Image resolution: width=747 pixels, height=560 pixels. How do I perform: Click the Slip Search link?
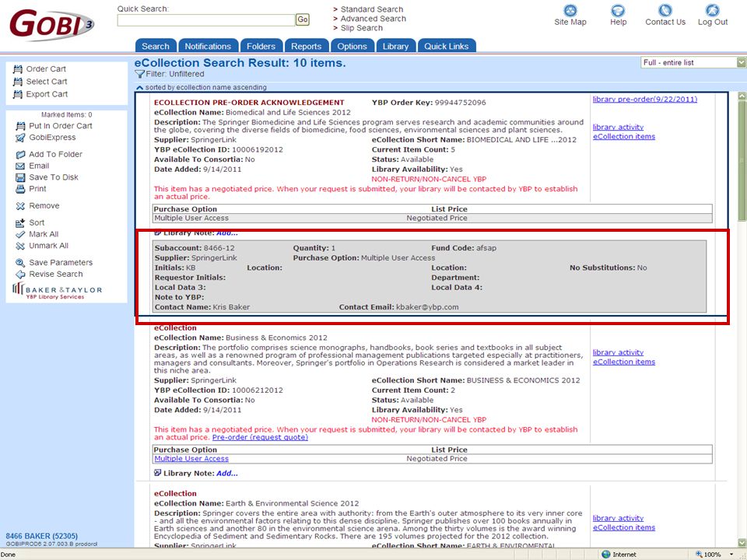point(362,28)
